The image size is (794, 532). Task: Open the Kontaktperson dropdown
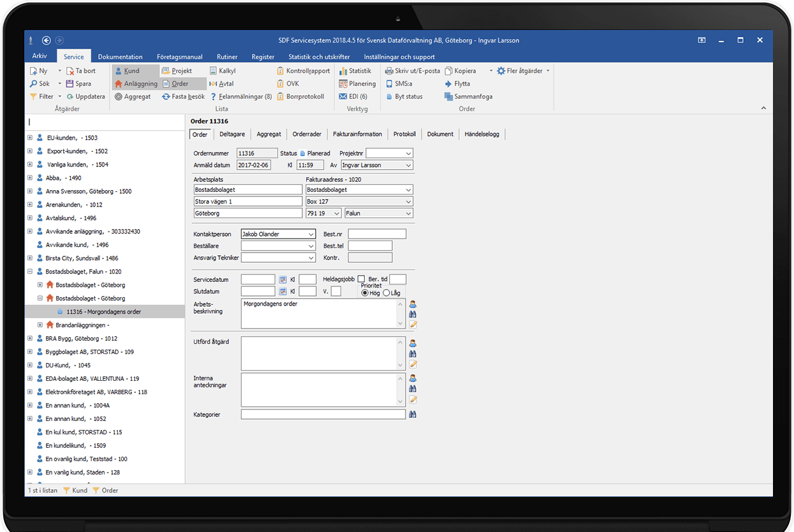pyautogui.click(x=311, y=234)
